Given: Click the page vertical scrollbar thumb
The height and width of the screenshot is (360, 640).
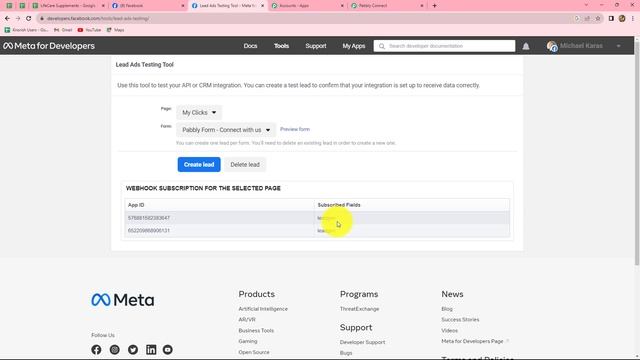Looking at the screenshot, I should (x=637, y=153).
